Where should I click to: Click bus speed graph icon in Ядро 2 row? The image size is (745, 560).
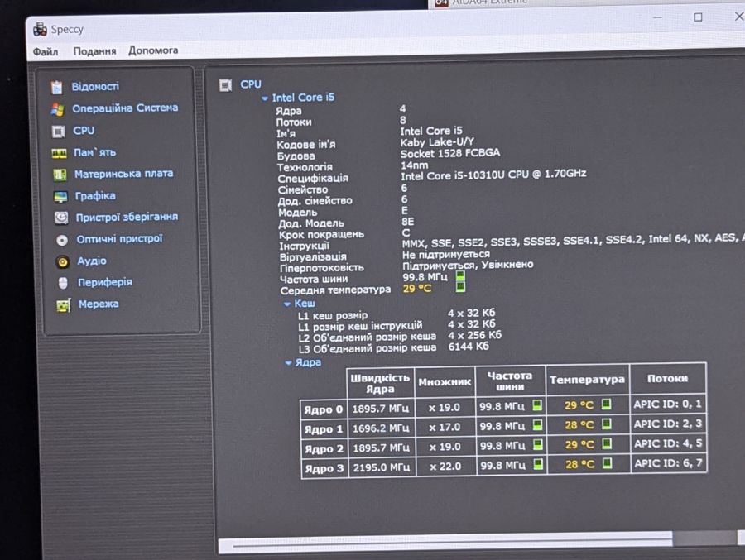[x=538, y=444]
